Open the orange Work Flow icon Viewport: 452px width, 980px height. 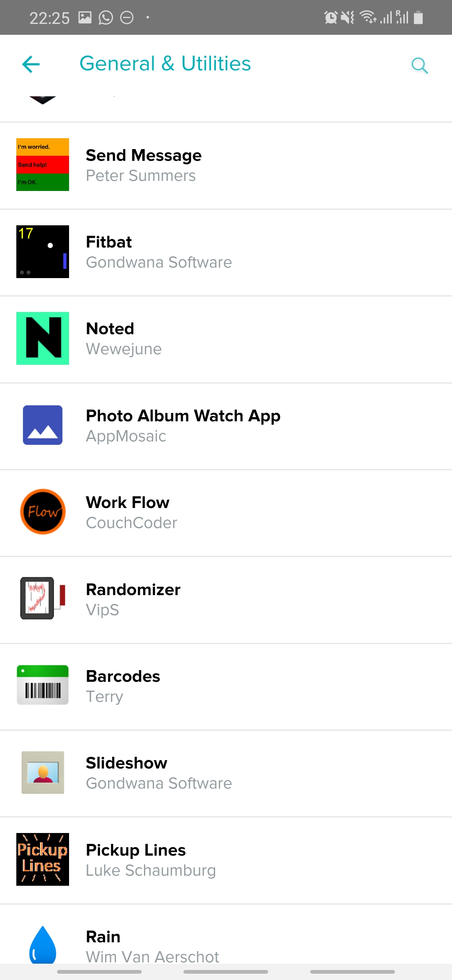tap(43, 512)
